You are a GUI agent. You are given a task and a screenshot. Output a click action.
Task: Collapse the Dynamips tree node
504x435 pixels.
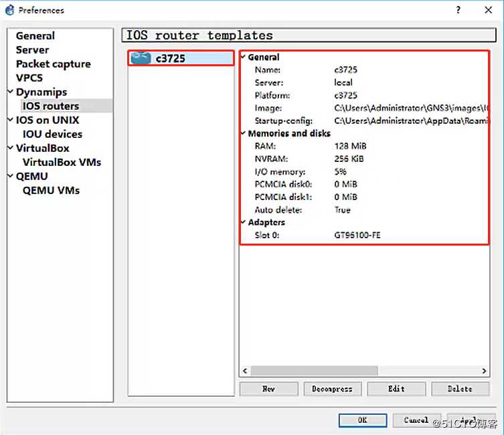point(10,92)
